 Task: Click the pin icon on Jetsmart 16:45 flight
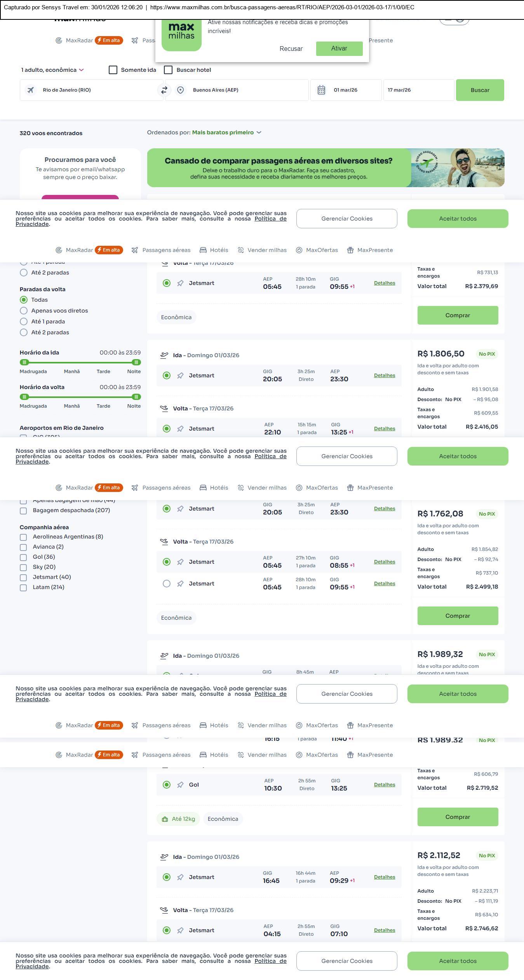pos(180,877)
